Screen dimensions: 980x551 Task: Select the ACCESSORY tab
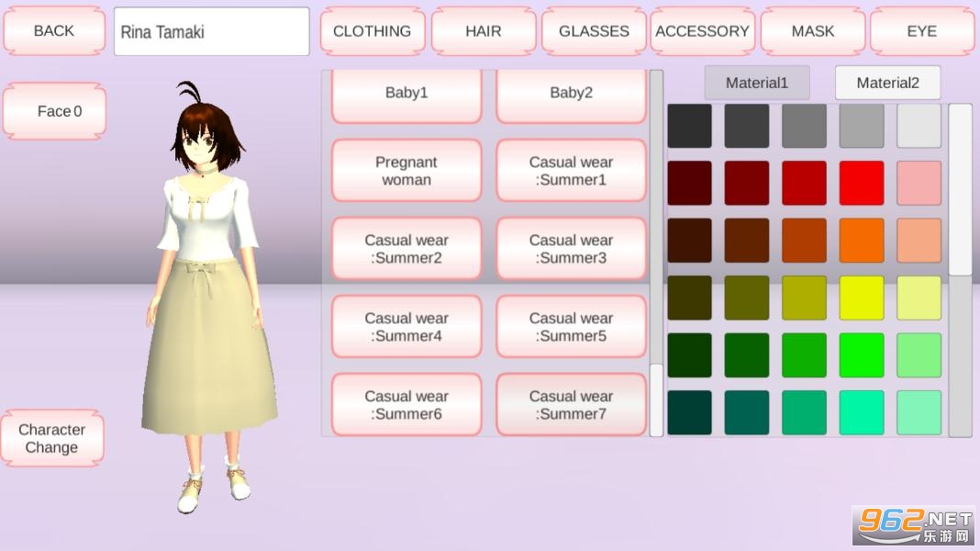pyautogui.click(x=702, y=31)
